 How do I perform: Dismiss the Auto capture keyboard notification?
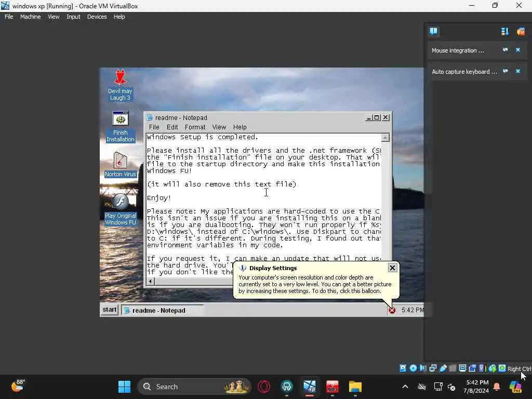[x=518, y=71]
